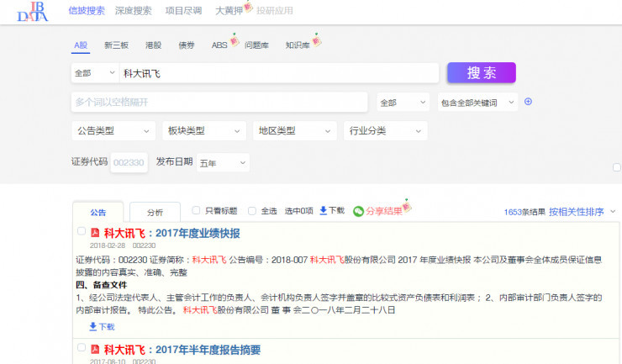Open 科大讯飞：2017年度业绩快报 link
Screen dimensions: 622x364
point(171,233)
